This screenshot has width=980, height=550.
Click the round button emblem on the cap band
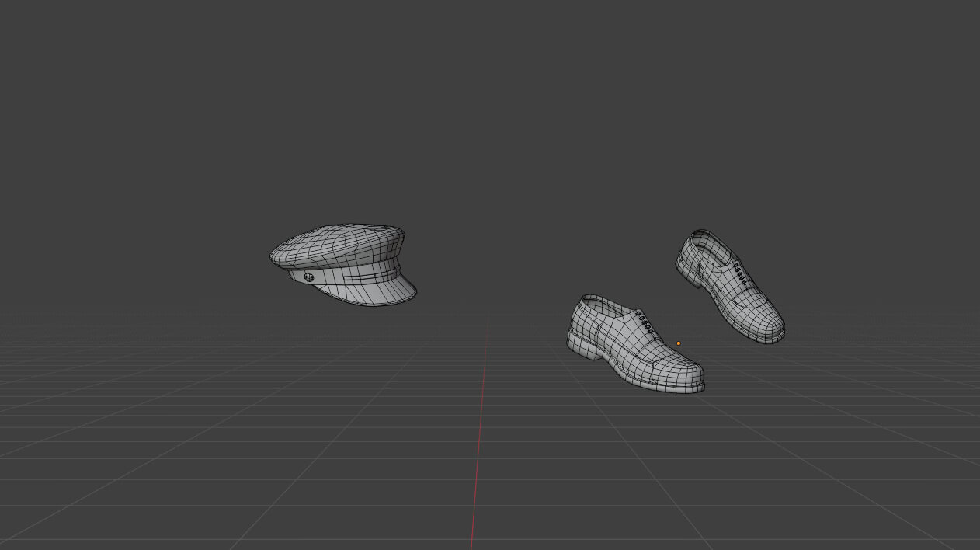[308, 277]
